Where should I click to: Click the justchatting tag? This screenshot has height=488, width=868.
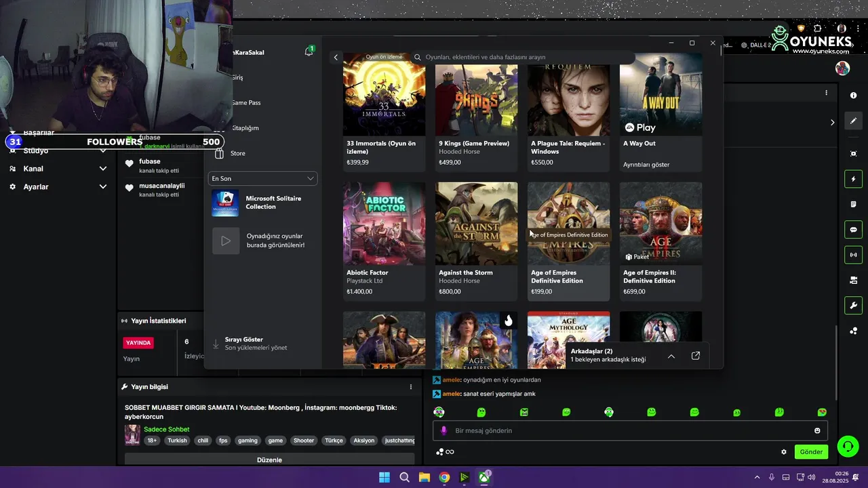pos(399,441)
